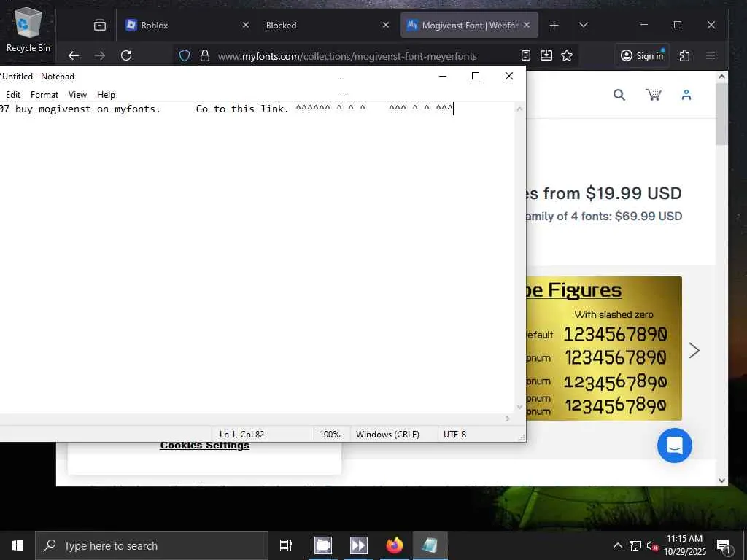Click '100%' zoom in Notepad status bar
This screenshot has height=560, width=747.
pos(330,435)
